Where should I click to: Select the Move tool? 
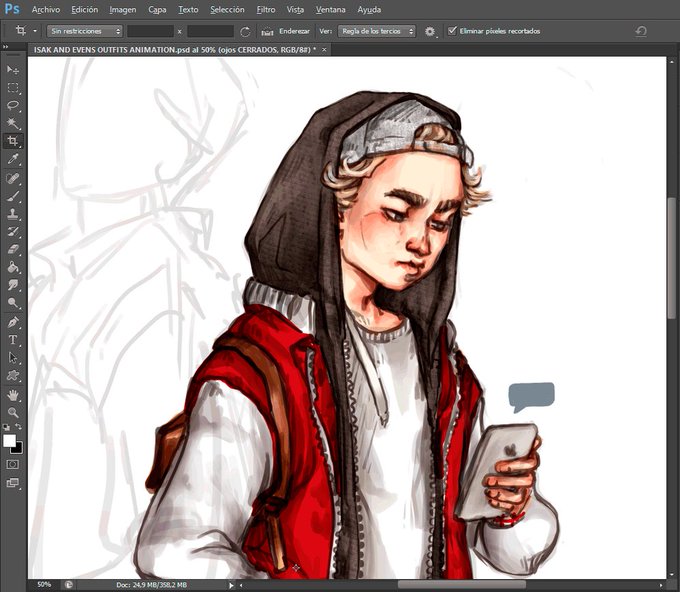[x=13, y=69]
